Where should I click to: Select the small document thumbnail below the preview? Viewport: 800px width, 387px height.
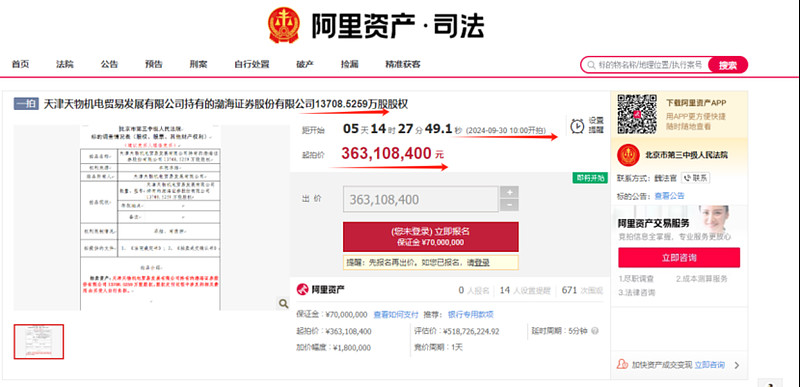pos(39,342)
